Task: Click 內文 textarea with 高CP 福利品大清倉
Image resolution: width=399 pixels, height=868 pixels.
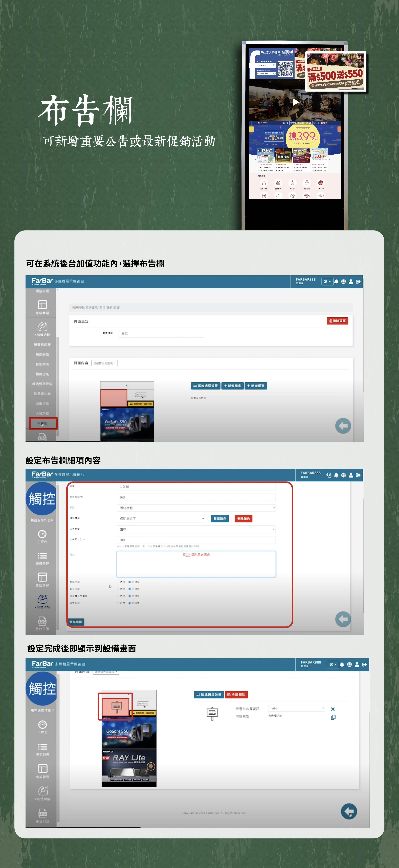Action: click(x=196, y=564)
